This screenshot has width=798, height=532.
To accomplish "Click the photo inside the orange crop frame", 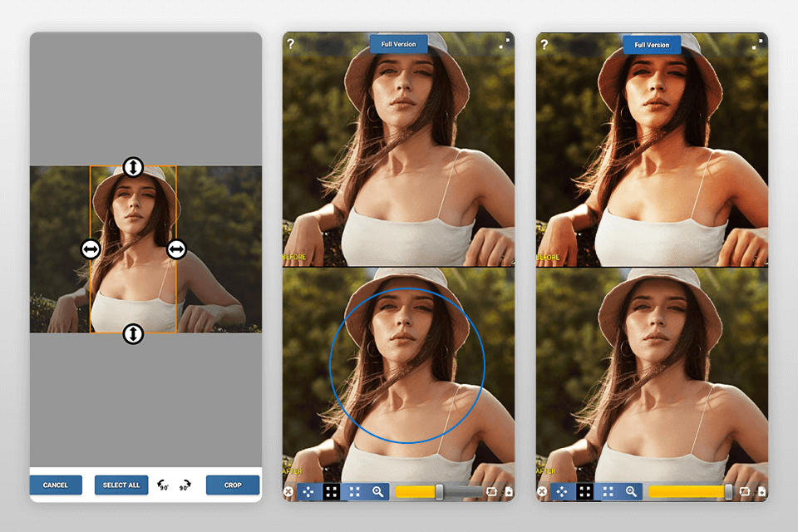I will [133, 249].
